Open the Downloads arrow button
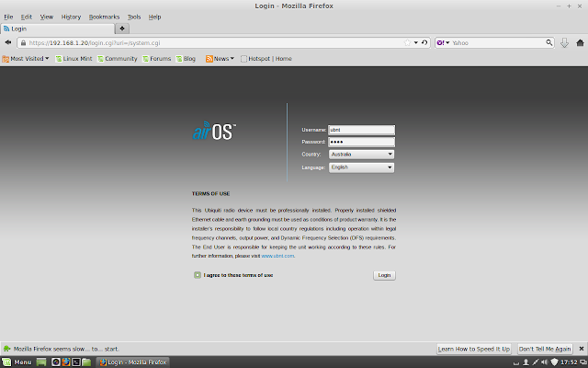 (x=564, y=43)
